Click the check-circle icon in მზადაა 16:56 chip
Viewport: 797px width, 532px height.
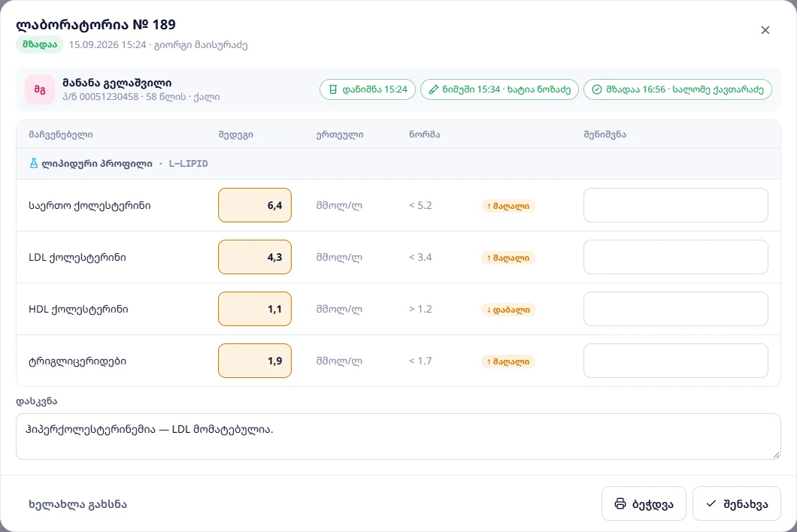pos(597,89)
